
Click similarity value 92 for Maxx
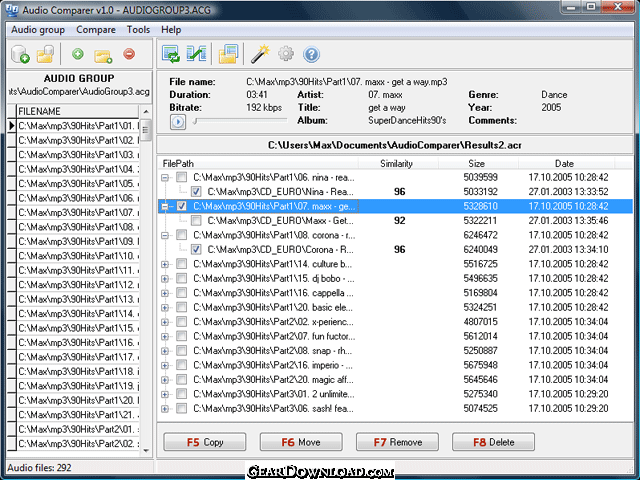400,221
